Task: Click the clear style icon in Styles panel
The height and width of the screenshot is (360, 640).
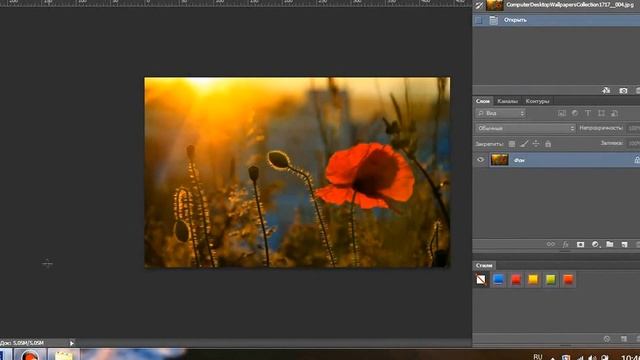Action: [x=607, y=339]
